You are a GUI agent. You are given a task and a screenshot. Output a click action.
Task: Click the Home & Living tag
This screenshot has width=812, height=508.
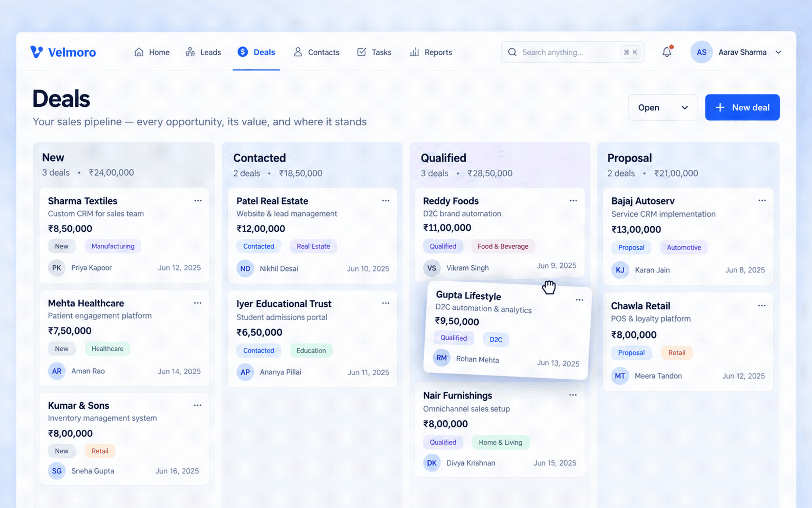click(x=500, y=442)
